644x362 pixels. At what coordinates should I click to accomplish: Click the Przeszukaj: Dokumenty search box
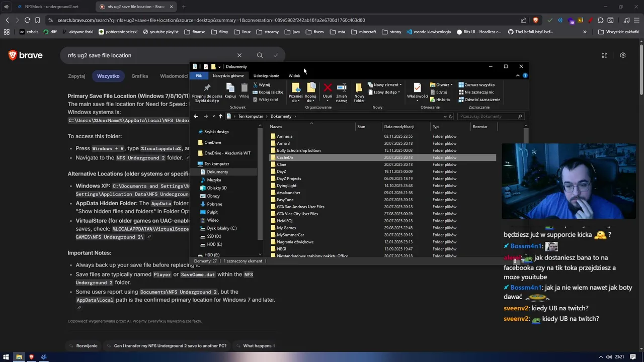pyautogui.click(x=491, y=116)
